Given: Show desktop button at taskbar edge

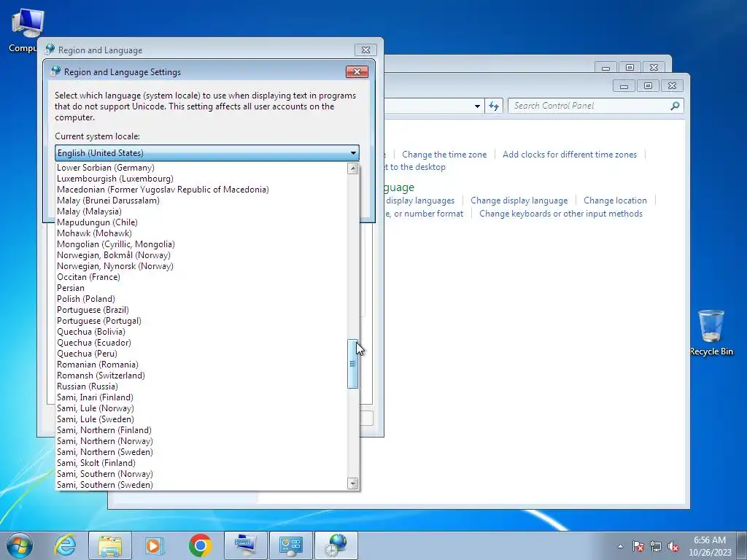Looking at the screenshot, I should [743, 546].
